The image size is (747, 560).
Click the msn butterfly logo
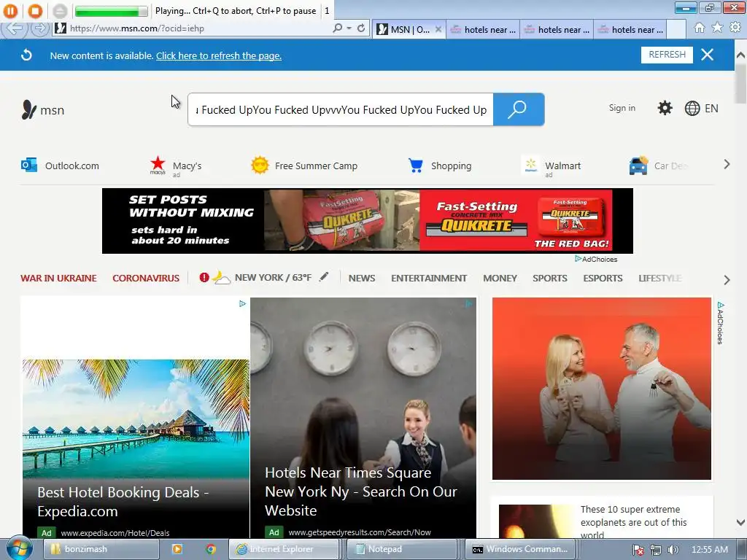coord(42,109)
